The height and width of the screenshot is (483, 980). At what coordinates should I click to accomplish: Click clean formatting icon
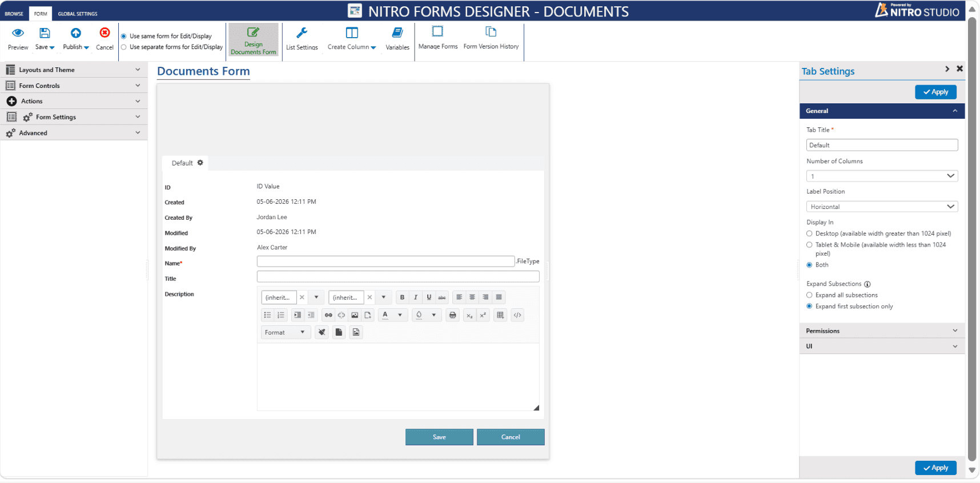coord(322,332)
